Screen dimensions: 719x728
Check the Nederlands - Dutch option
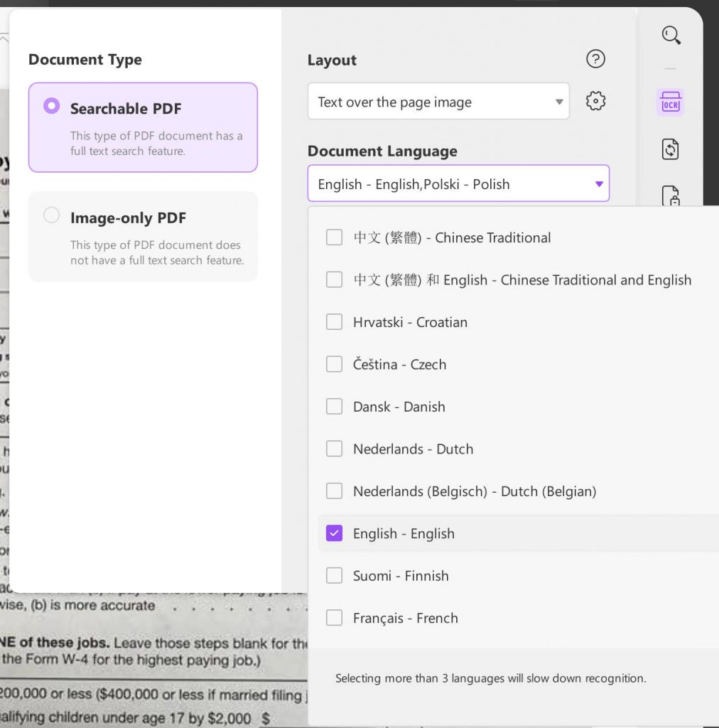tap(334, 449)
